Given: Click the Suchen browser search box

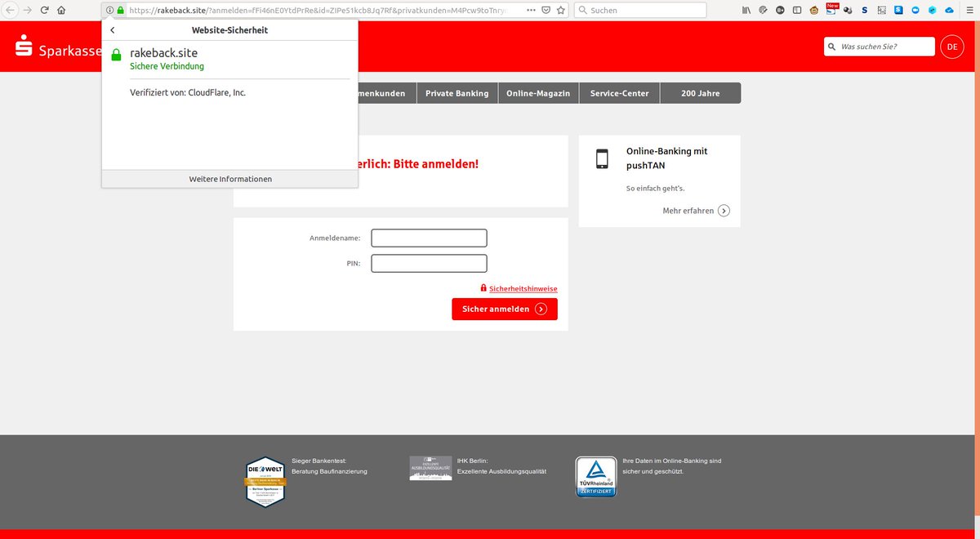Looking at the screenshot, I should point(640,10).
